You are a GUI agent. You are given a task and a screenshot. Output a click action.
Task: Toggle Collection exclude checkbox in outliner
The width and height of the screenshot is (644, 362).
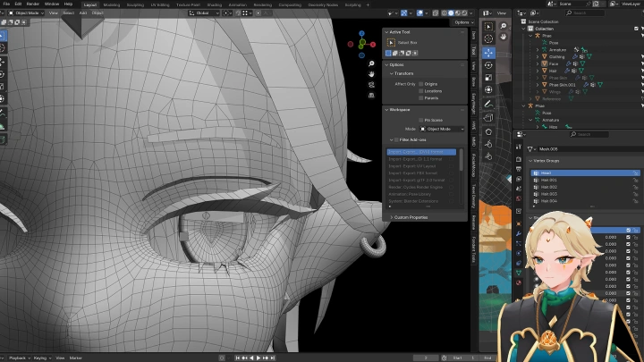pyautogui.click(x=636, y=29)
